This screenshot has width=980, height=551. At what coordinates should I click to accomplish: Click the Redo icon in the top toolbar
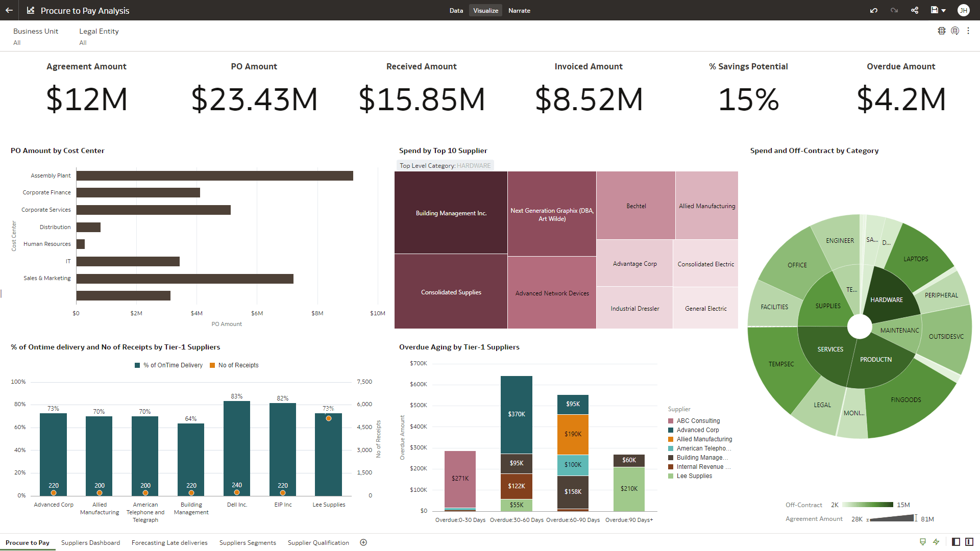[x=894, y=10]
